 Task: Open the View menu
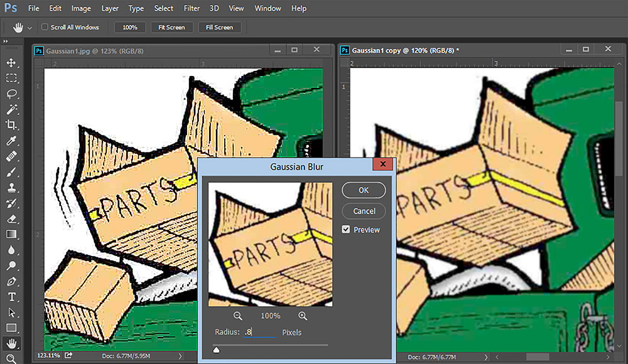(236, 8)
